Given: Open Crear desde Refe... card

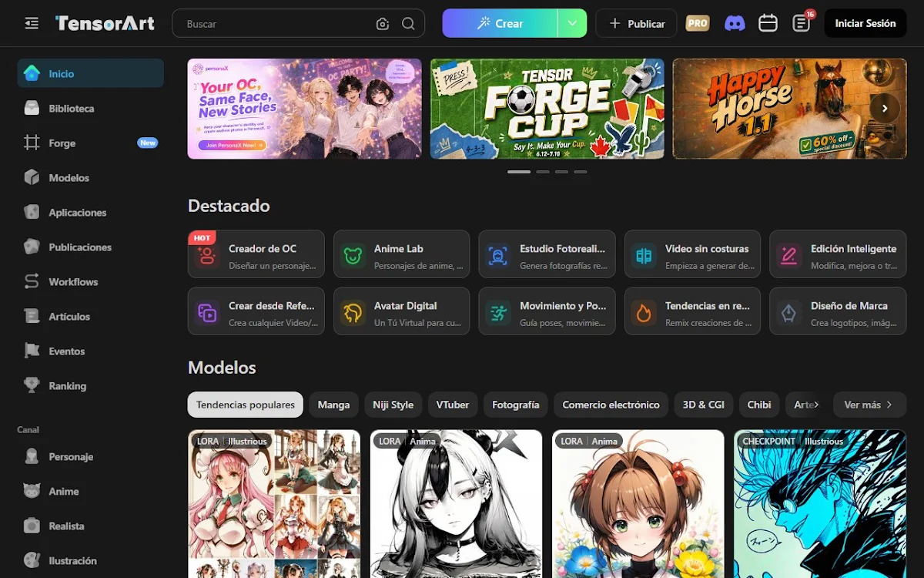Looking at the screenshot, I should 256,311.
